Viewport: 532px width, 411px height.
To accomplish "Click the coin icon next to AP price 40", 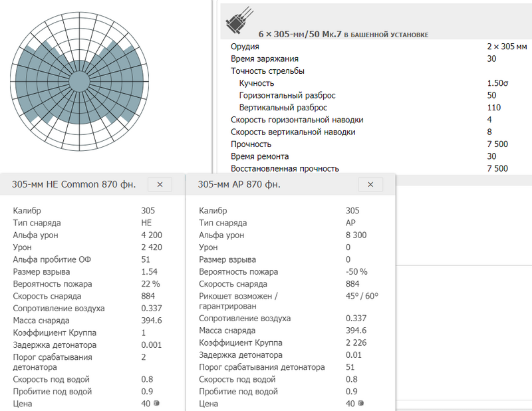I will point(361,403).
